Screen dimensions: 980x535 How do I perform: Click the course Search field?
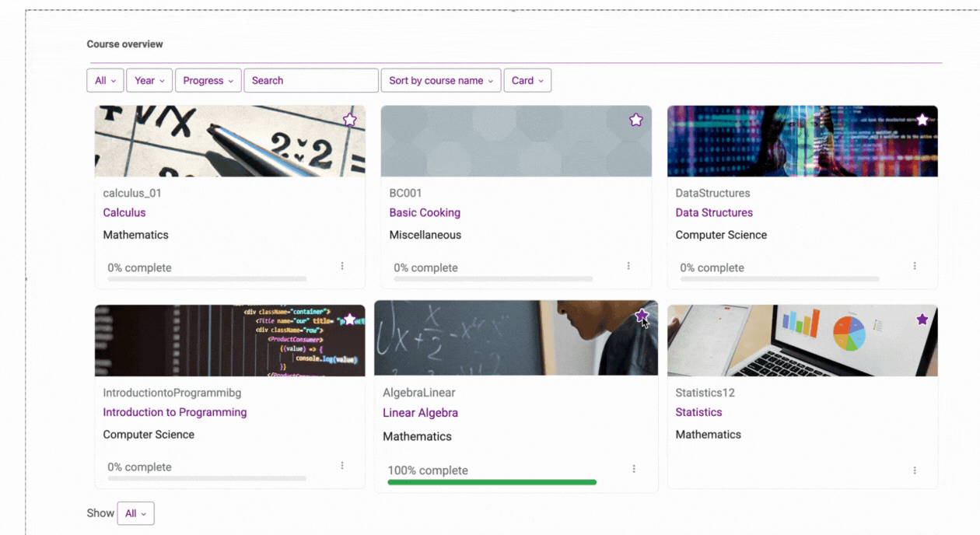(x=311, y=80)
